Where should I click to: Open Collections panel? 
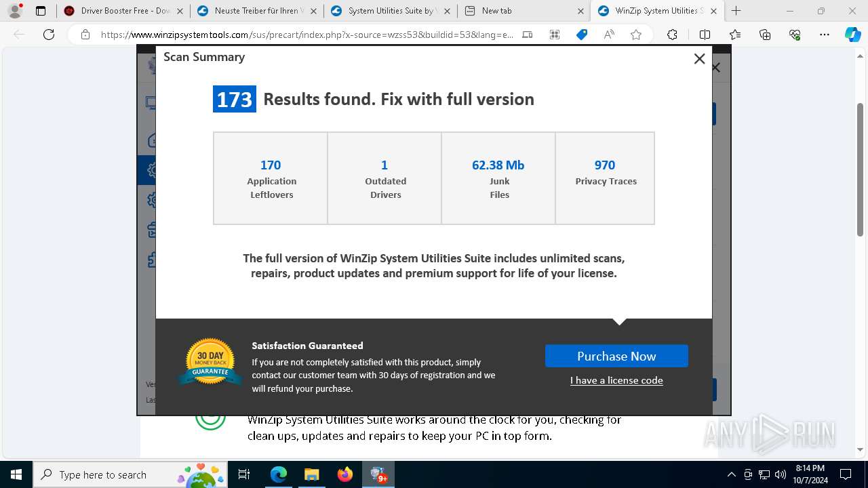765,35
